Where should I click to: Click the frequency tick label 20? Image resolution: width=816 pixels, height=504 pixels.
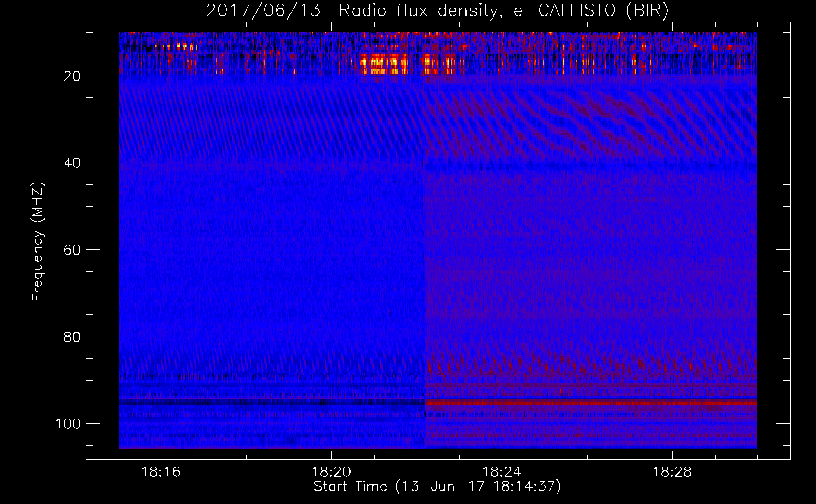pos(72,76)
